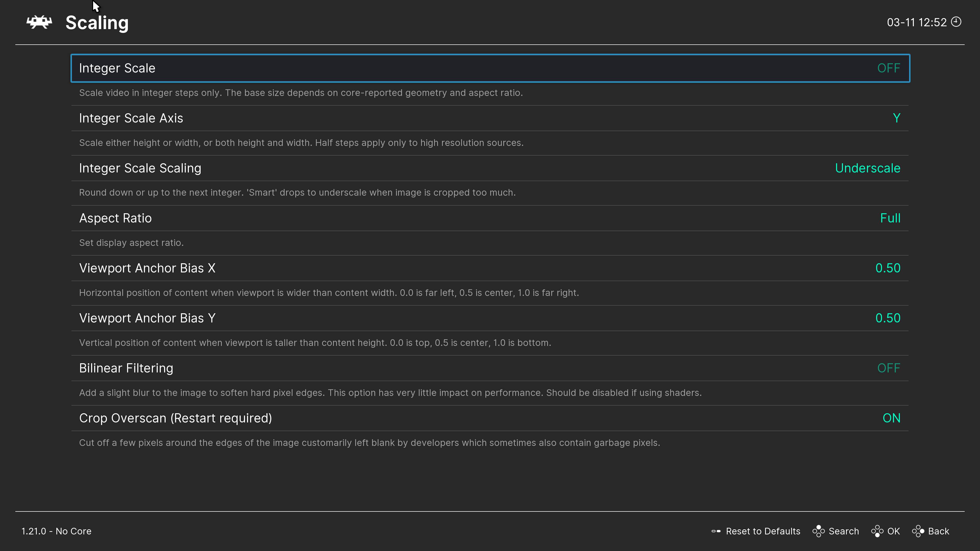Adjust Viewport Anchor Bias X value 0.50

888,268
